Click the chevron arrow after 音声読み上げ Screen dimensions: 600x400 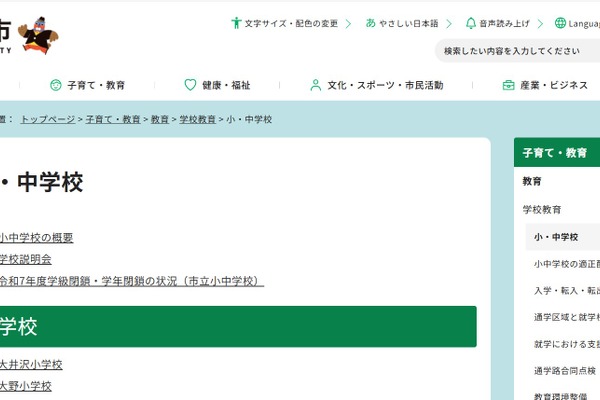pyautogui.click(x=540, y=24)
